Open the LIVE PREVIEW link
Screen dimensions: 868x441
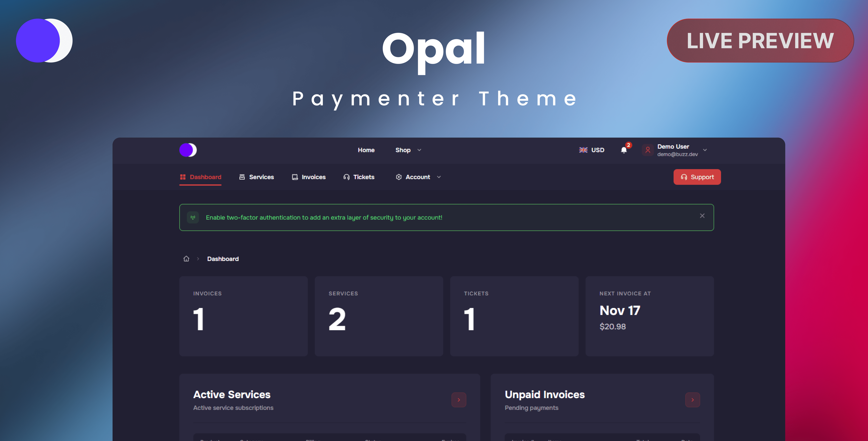[x=760, y=40]
